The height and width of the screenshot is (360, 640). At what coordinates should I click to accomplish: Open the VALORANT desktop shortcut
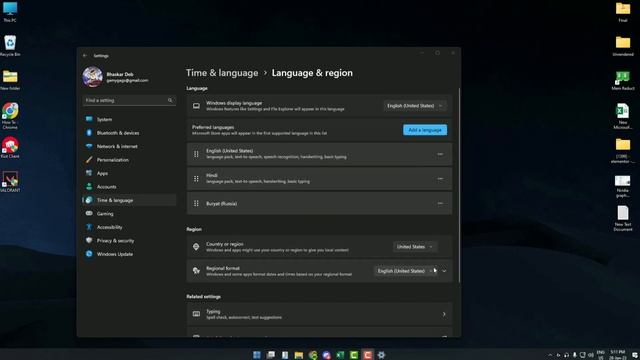tap(10, 182)
